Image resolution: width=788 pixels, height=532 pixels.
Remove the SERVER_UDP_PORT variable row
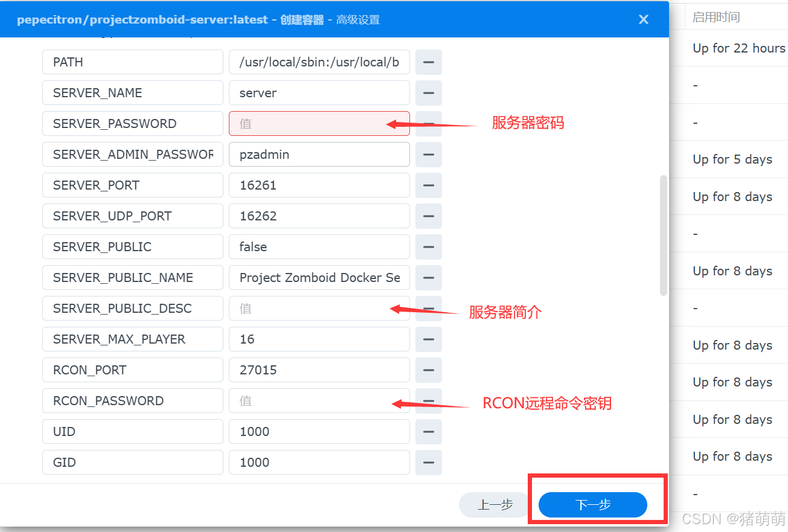click(x=429, y=216)
